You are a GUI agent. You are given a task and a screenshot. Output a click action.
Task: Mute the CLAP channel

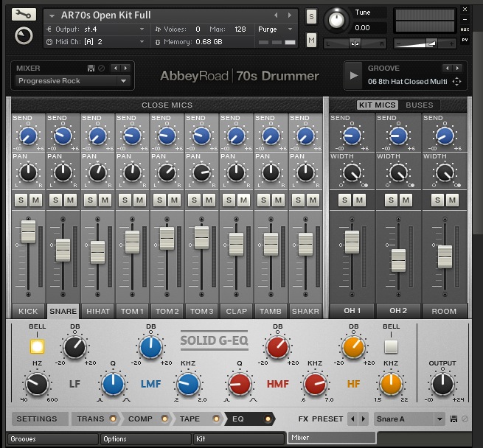coord(243,200)
